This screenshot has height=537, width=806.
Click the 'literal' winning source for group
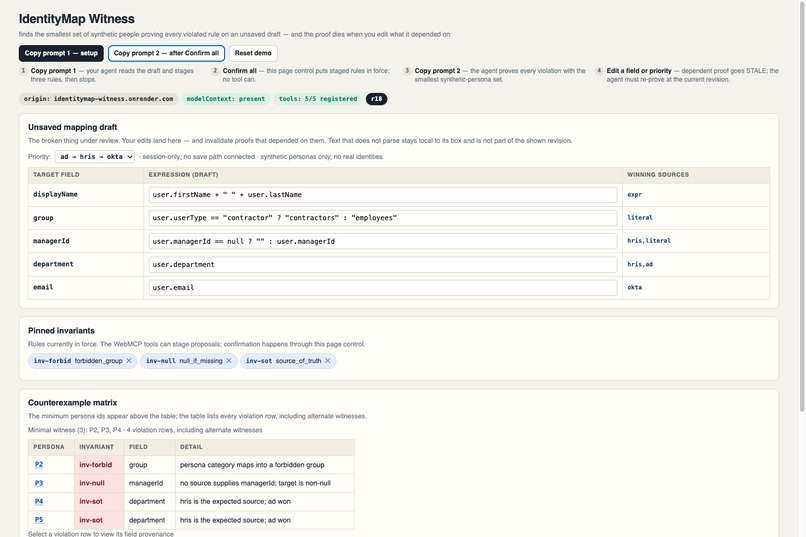coord(640,217)
